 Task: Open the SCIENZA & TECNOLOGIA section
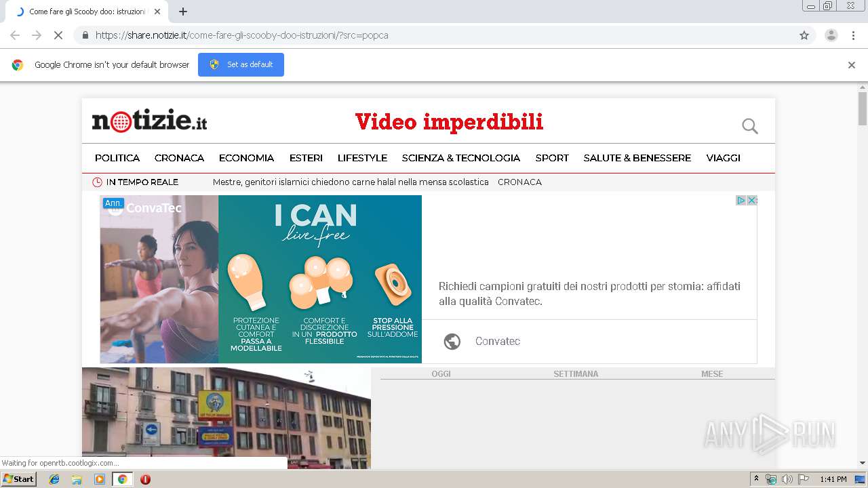click(461, 158)
